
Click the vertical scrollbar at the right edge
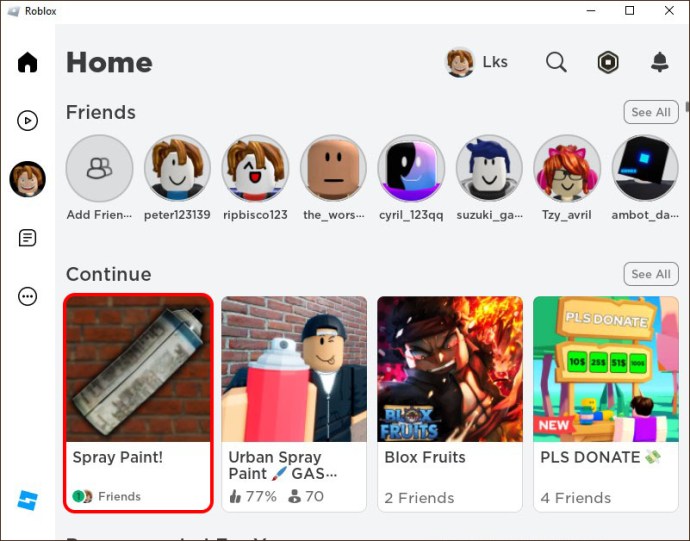(x=687, y=107)
